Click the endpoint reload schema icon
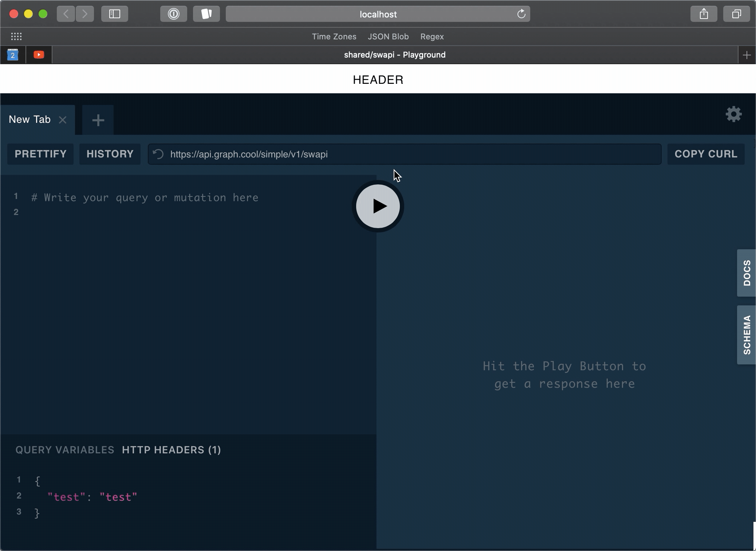This screenshot has height=551, width=756. click(158, 154)
